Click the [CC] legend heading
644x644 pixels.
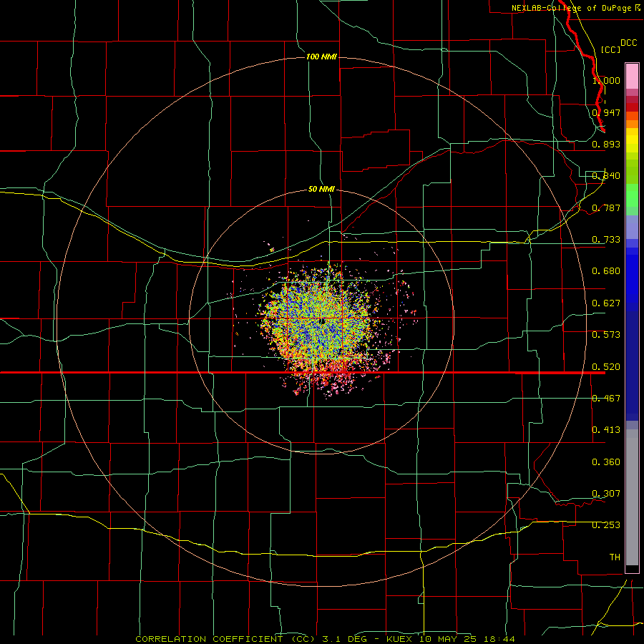click(x=610, y=49)
